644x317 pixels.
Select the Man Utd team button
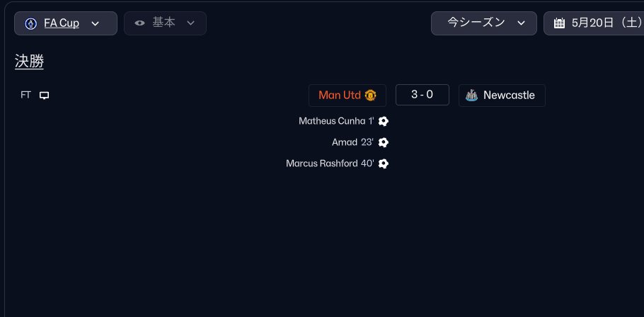[x=347, y=96]
